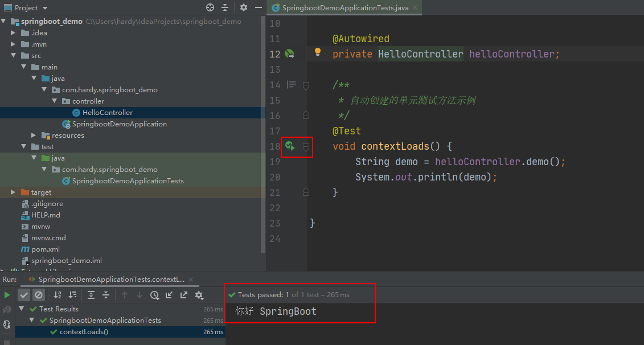Select the springboot_demo root project node
This screenshot has height=345, width=644.
[52, 22]
